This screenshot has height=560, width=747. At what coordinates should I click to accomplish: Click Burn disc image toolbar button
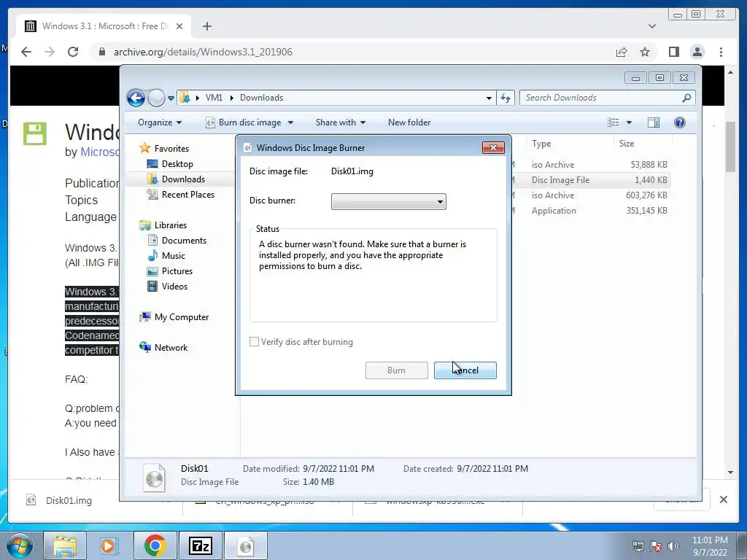pos(244,122)
